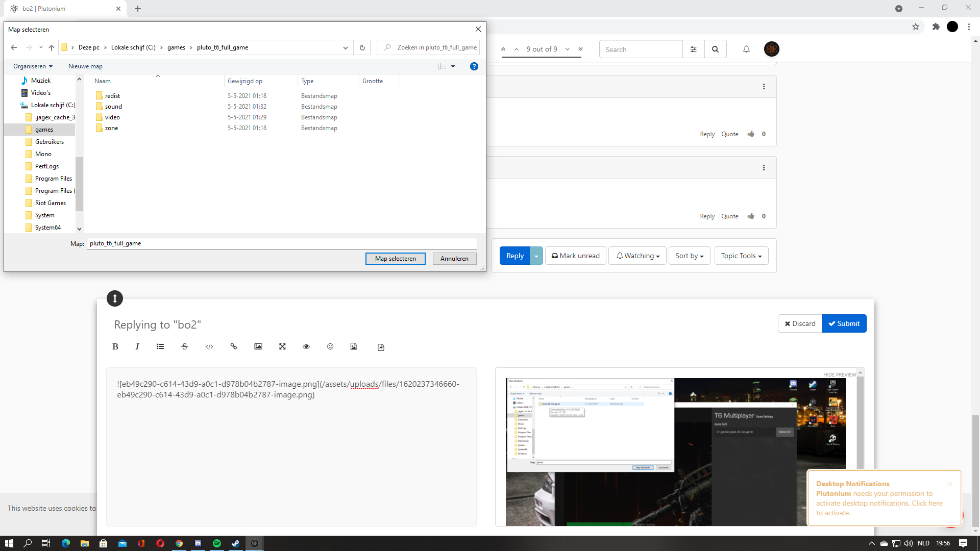Open Topic Tools menu
This screenshot has height=551, width=980.
tap(741, 256)
